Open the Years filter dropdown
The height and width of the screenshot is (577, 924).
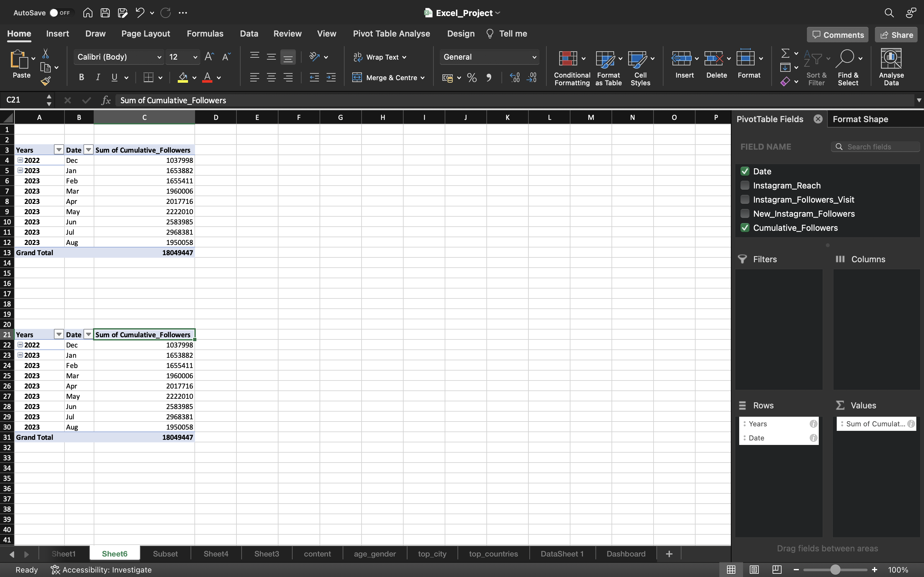58,150
